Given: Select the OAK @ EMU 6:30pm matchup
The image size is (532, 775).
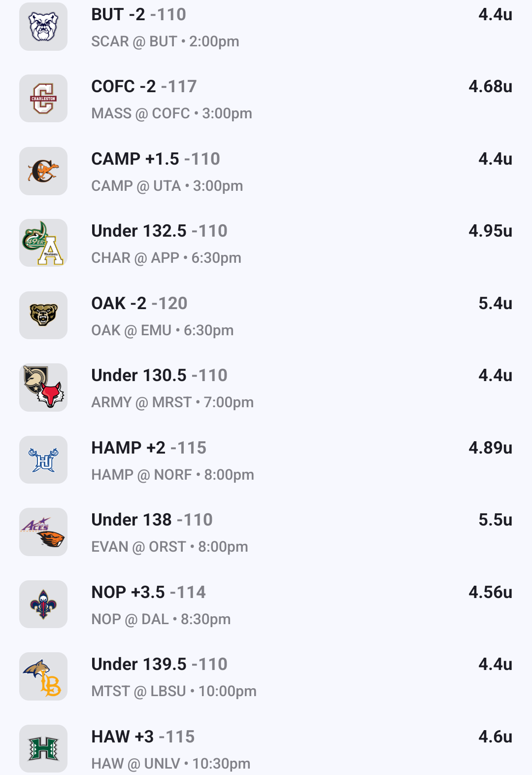Looking at the screenshot, I should pos(163,330).
